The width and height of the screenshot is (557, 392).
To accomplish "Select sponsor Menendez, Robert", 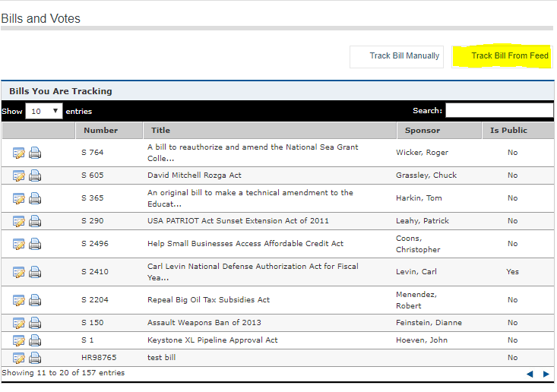I will point(416,300).
